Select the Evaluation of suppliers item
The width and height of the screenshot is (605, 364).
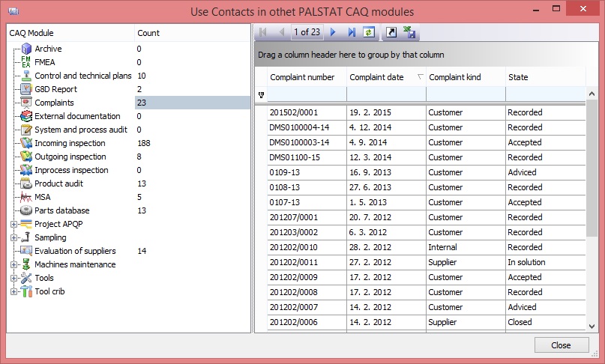pos(75,251)
